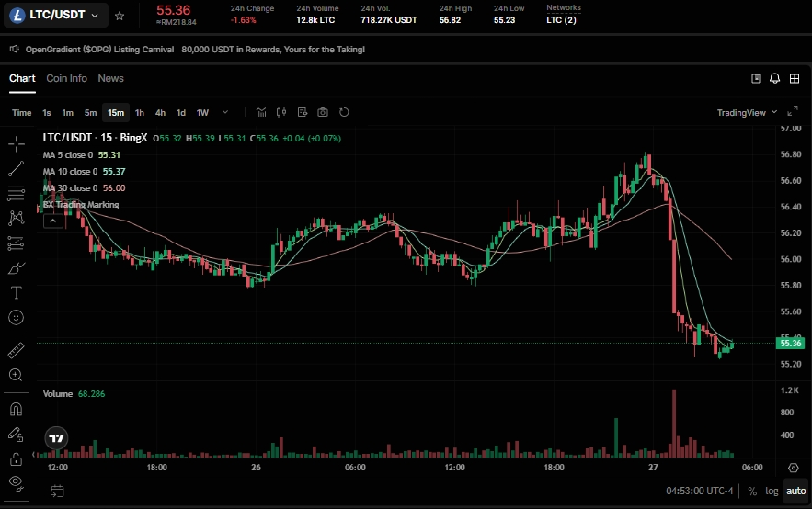Viewport: 812px width, 509px height.
Task: Expand more timeframe intervals chevron
Action: coord(222,113)
